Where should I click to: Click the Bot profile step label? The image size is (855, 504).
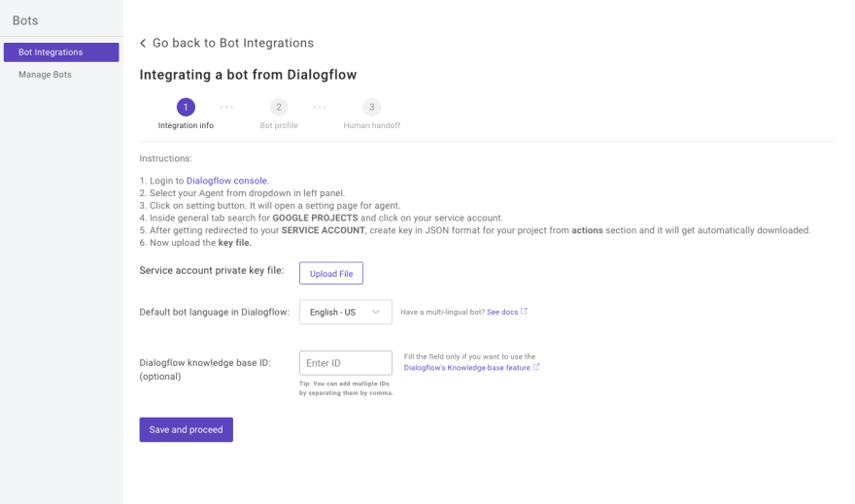[279, 125]
